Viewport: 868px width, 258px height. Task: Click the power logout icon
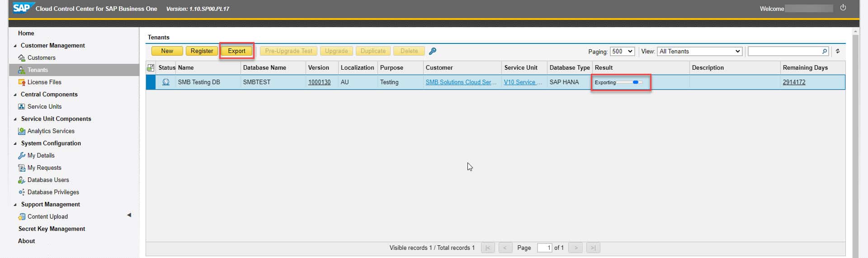click(x=843, y=8)
